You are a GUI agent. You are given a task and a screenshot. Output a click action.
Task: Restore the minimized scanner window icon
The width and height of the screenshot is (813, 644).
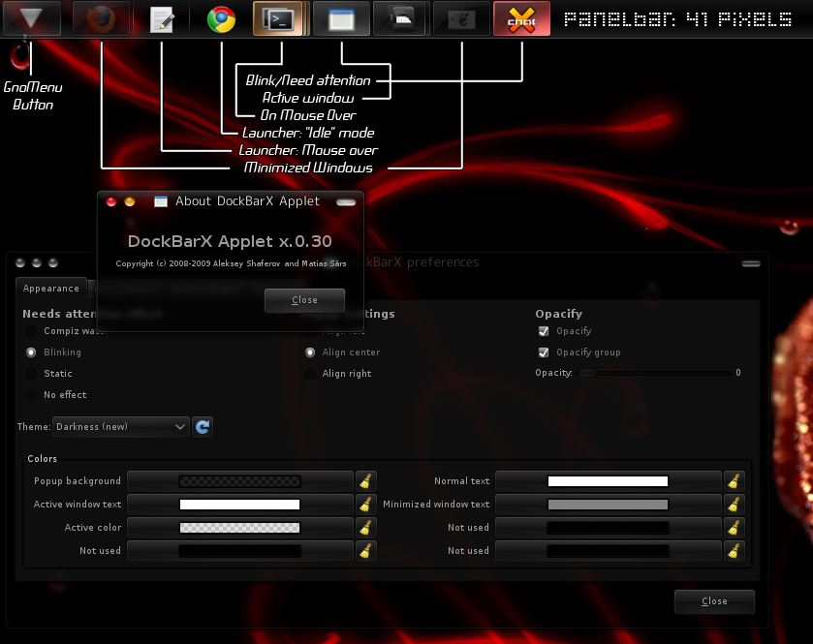401,18
